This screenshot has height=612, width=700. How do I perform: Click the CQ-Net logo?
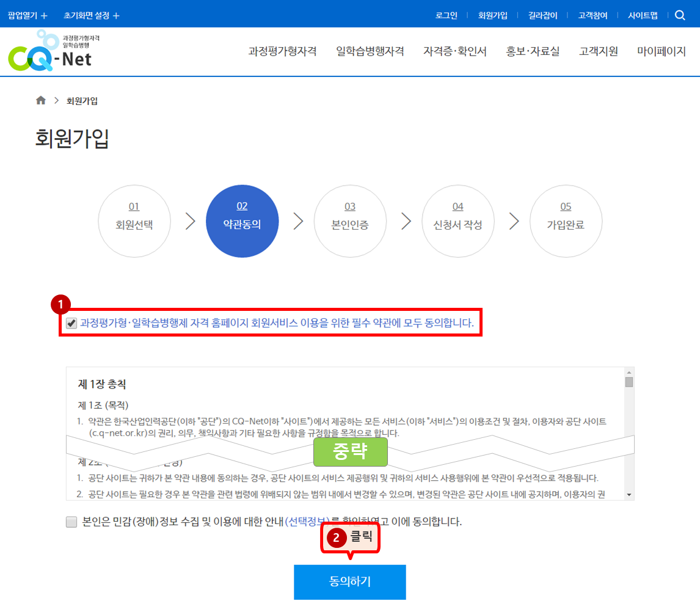tap(54, 51)
